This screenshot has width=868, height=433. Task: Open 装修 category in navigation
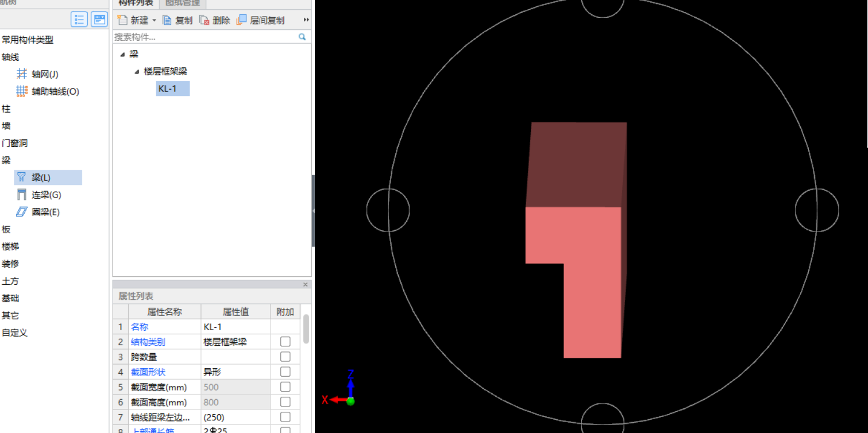point(10,264)
